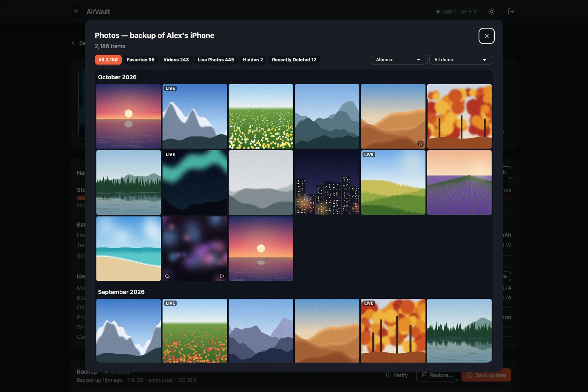Click the LIVE badge on the green hills photo
The height and width of the screenshot is (392, 588).
click(369, 154)
